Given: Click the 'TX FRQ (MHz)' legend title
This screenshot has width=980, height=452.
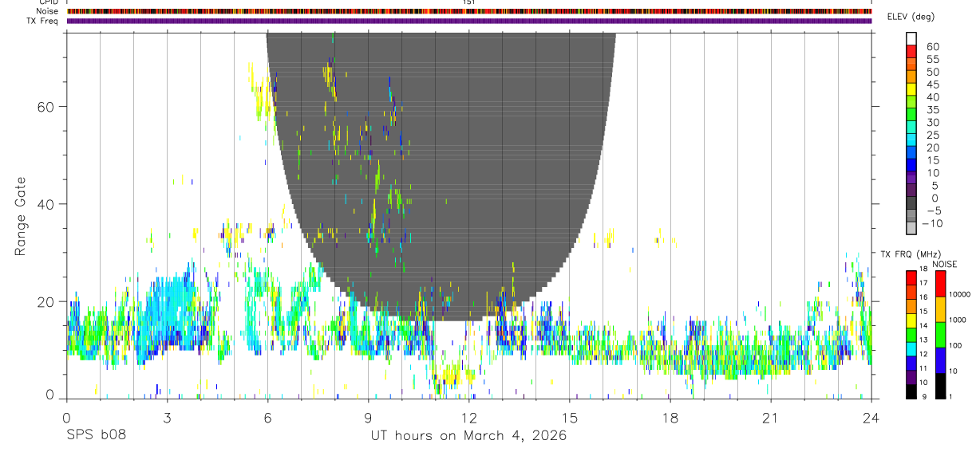Looking at the screenshot, I should pos(911,254).
